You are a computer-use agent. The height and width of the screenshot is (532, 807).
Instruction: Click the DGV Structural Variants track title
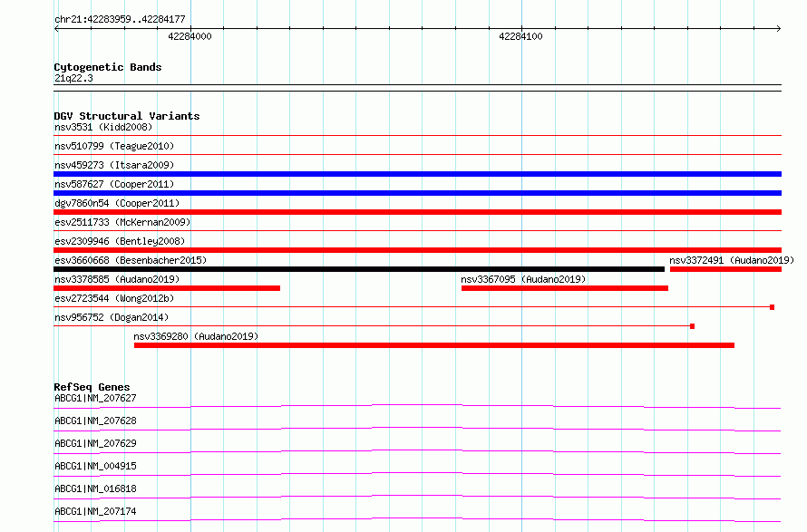pos(127,116)
